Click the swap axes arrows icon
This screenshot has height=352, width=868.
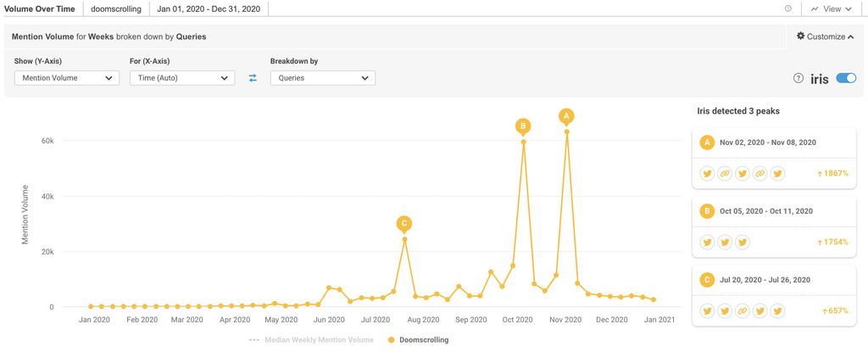click(253, 78)
